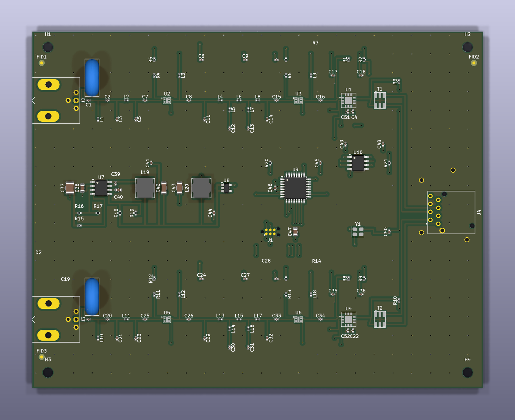Select capacitor C37
This screenshot has width=515, height=420.
pos(70,188)
